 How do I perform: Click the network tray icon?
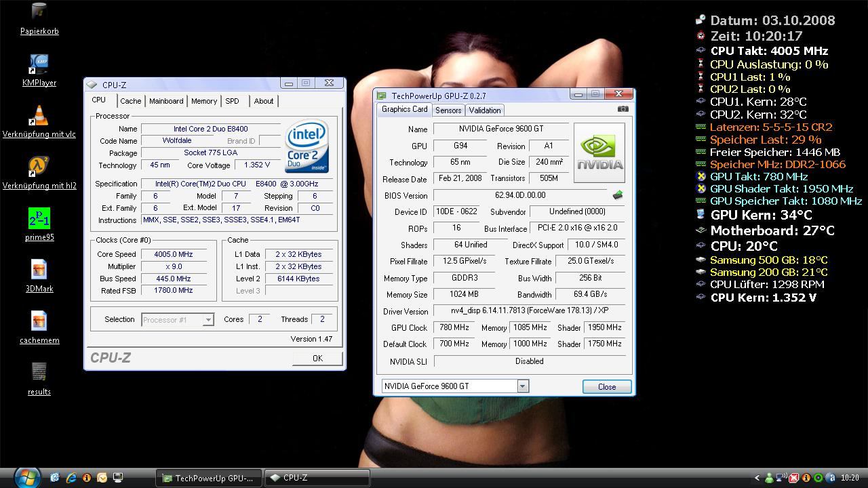pos(781,478)
